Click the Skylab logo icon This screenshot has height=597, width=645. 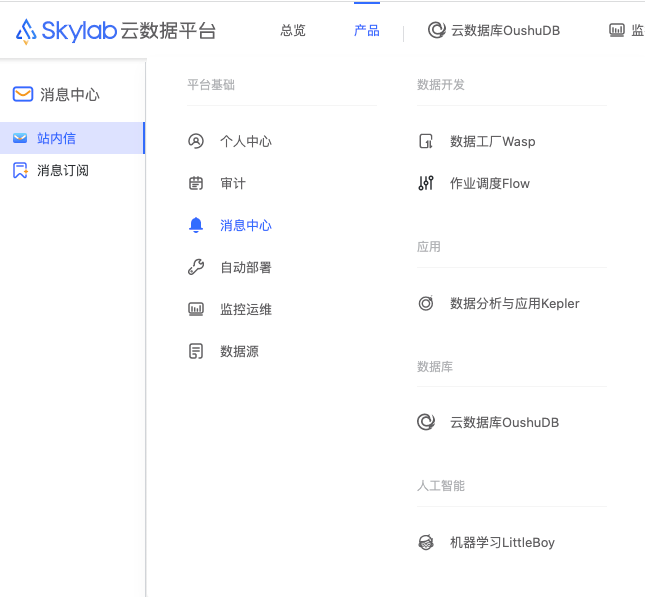(27, 31)
